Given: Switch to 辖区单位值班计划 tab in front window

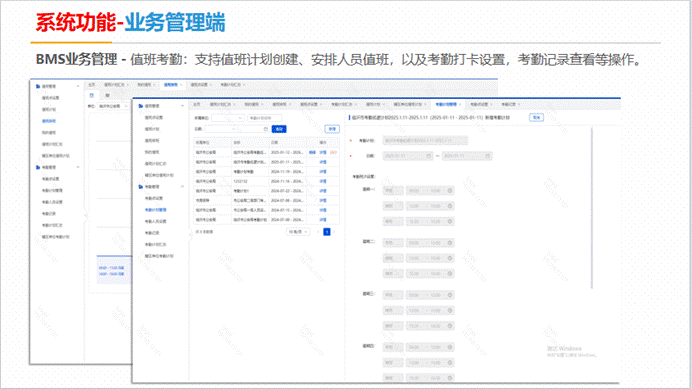Looking at the screenshot, I should click(x=407, y=105).
